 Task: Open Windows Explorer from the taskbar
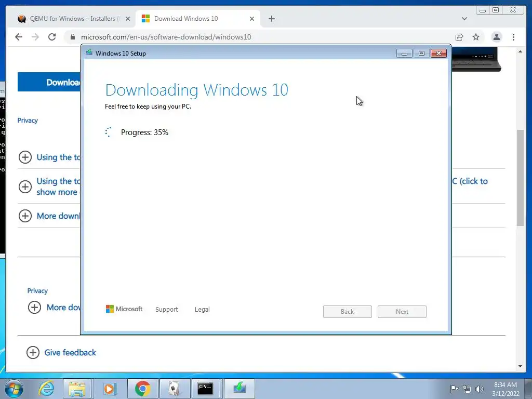pyautogui.click(x=77, y=389)
